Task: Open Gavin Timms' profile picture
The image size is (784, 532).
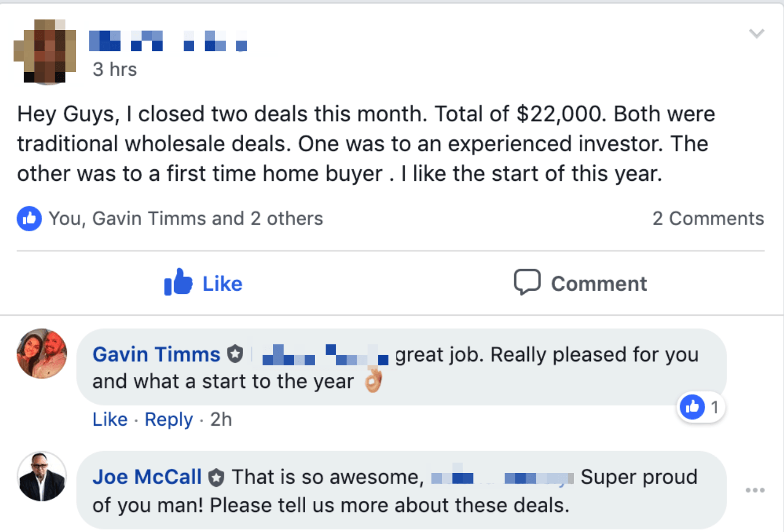Action: coord(42,354)
